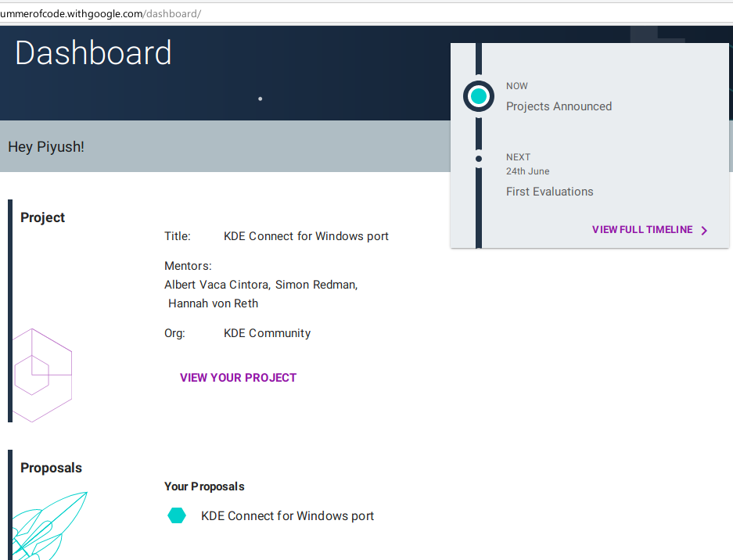Click the Dashboard page heading

pos(94,52)
